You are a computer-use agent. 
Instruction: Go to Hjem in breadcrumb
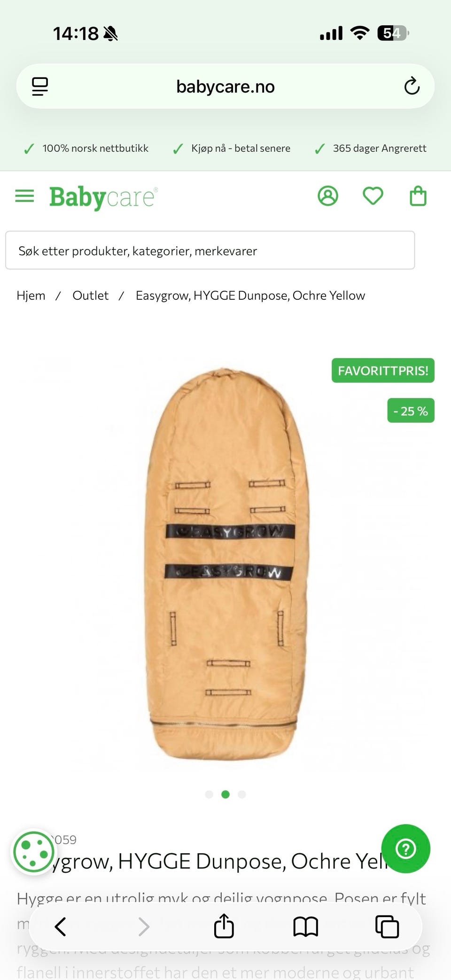(31, 296)
